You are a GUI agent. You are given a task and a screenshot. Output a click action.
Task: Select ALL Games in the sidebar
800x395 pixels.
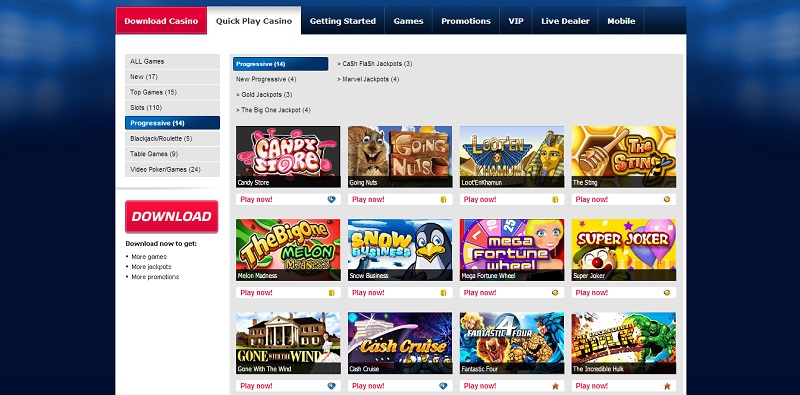[172, 61]
